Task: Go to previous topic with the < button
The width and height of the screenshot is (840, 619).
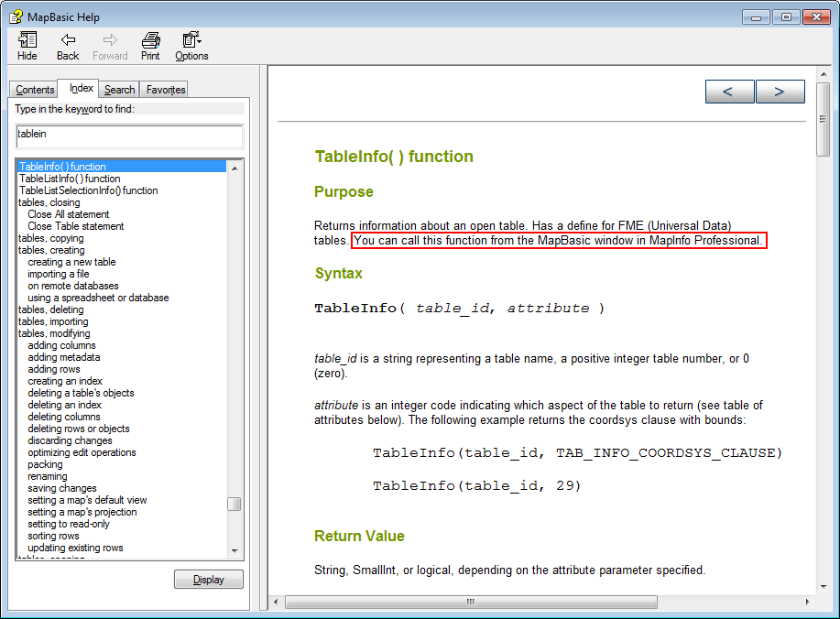Action: pyautogui.click(x=729, y=91)
